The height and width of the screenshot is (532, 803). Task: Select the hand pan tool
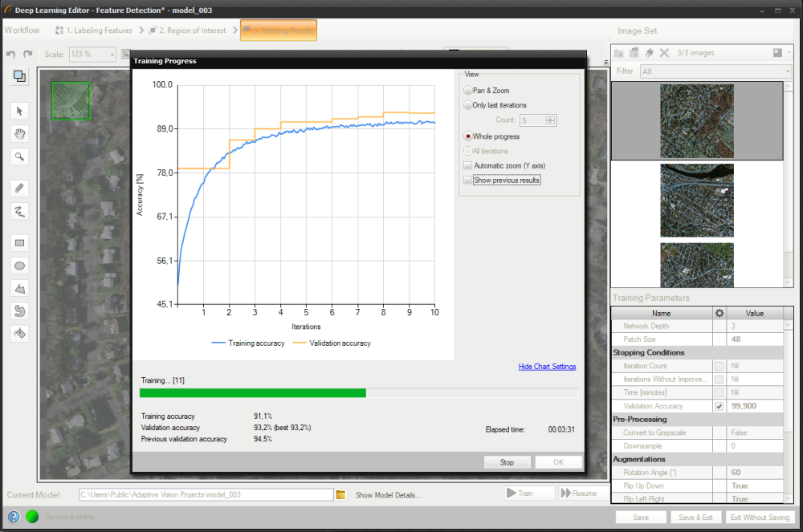[20, 133]
